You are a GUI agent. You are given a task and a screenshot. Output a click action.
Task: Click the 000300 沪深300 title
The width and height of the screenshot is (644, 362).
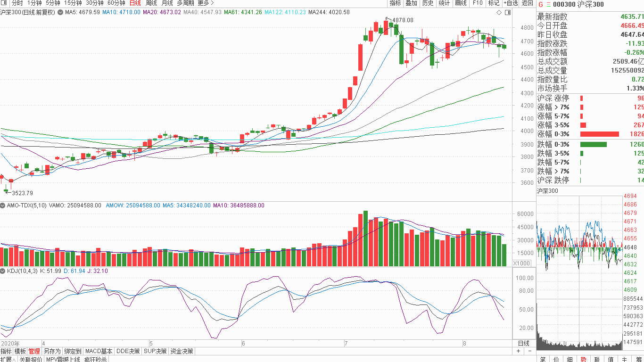(x=578, y=4)
